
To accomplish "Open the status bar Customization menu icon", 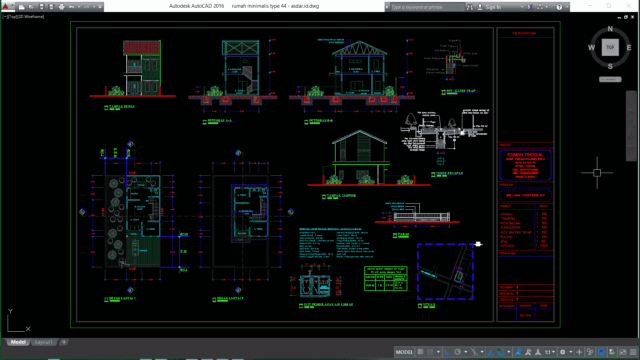I will (x=633, y=352).
